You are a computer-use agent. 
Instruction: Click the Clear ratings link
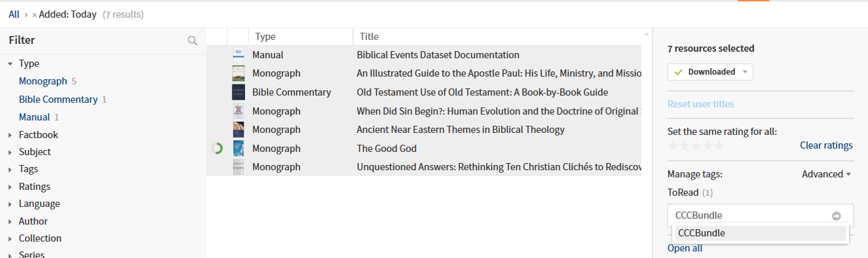coord(826,145)
